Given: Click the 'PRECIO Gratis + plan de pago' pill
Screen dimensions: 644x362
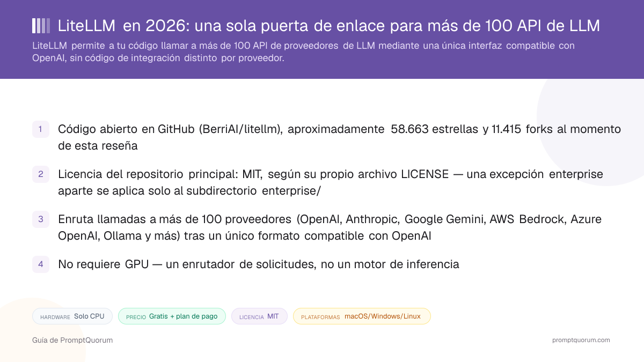Looking at the screenshot, I should [x=172, y=316].
